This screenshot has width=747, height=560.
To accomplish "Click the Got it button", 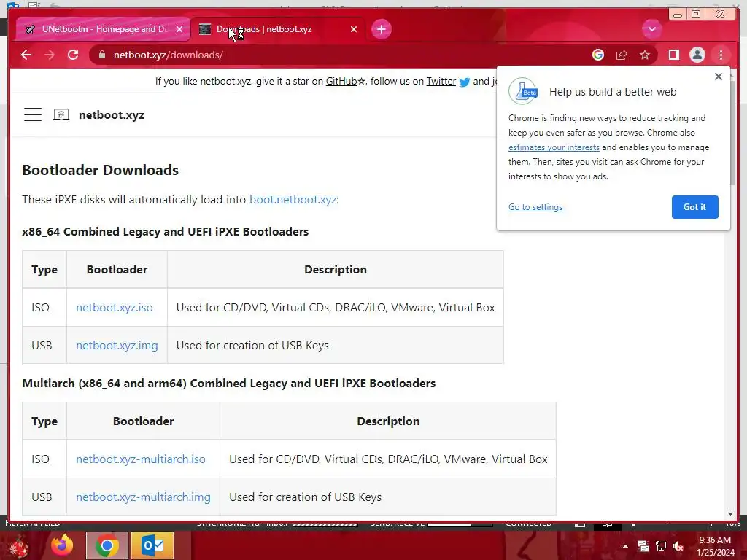I will (x=694, y=206).
